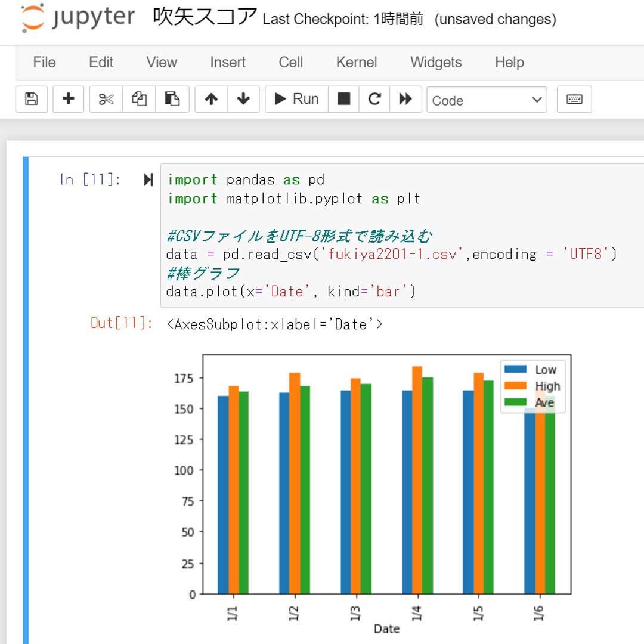The image size is (644, 644).
Task: Click the green Ave legend swatch
Action: tap(515, 402)
